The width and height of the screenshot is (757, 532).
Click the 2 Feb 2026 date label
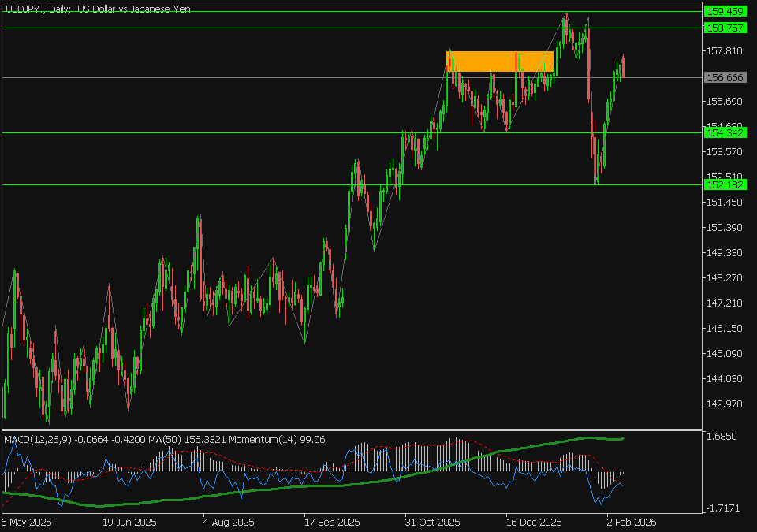[x=631, y=522]
